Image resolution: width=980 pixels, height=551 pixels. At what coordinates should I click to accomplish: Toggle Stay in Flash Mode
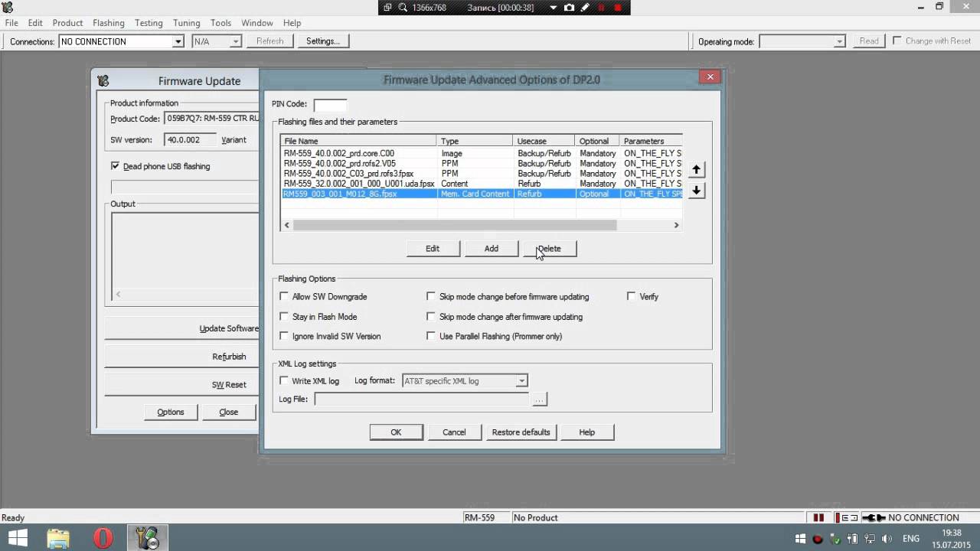tap(284, 316)
